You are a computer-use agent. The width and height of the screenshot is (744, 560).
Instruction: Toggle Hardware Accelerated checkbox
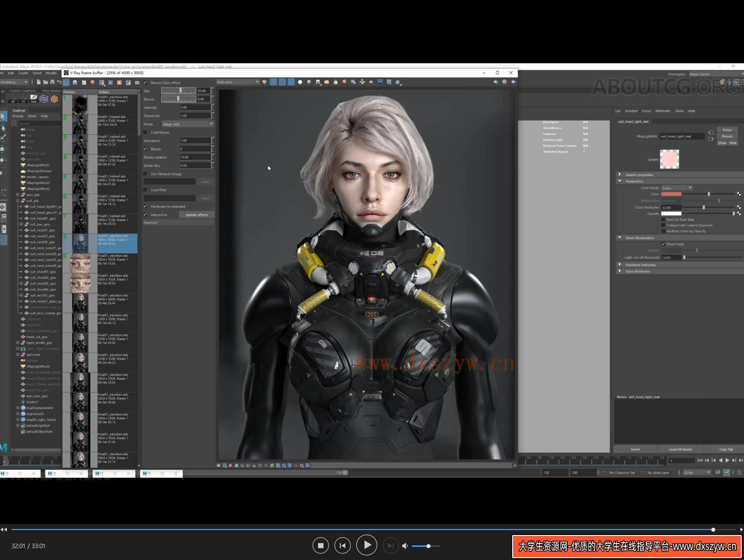pyautogui.click(x=145, y=206)
